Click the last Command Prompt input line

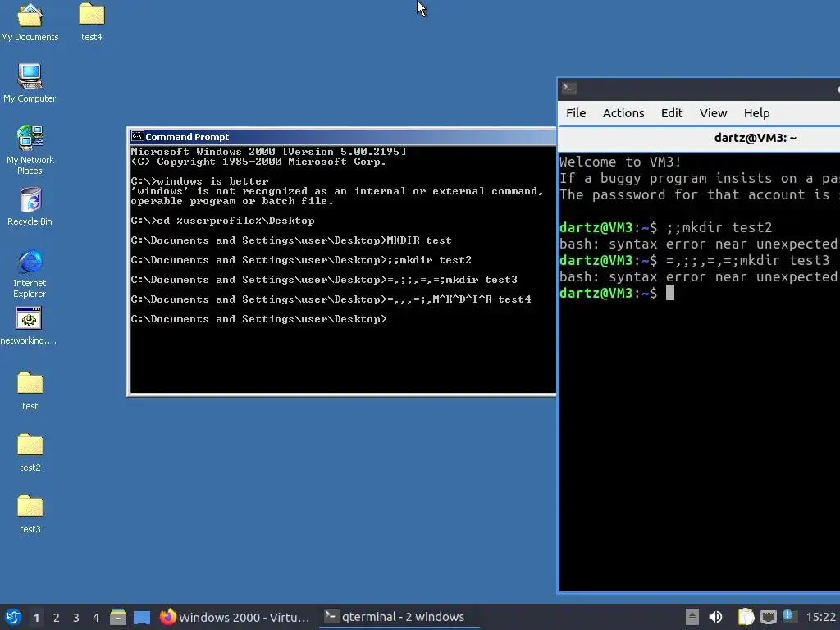click(258, 319)
